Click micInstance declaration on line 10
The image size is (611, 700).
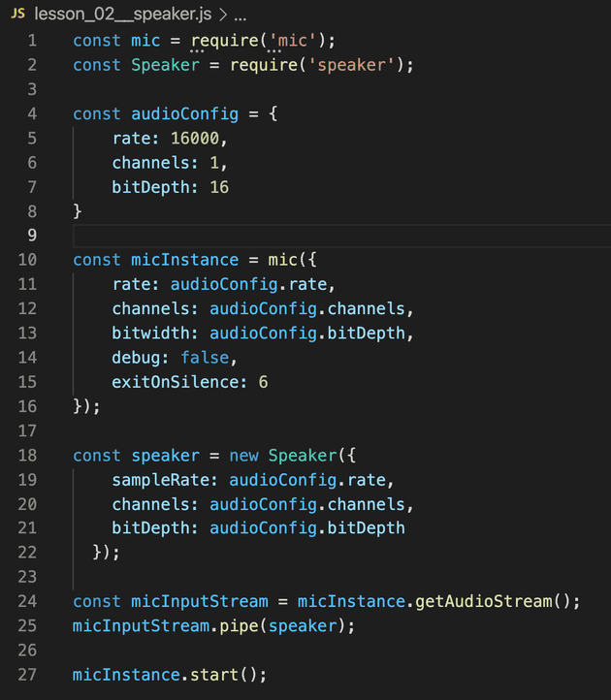184,260
